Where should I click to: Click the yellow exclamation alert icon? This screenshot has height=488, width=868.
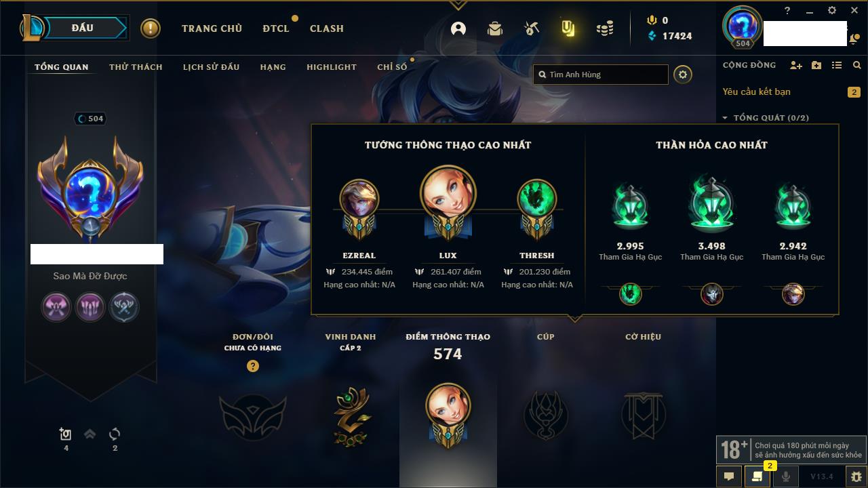[x=151, y=28]
